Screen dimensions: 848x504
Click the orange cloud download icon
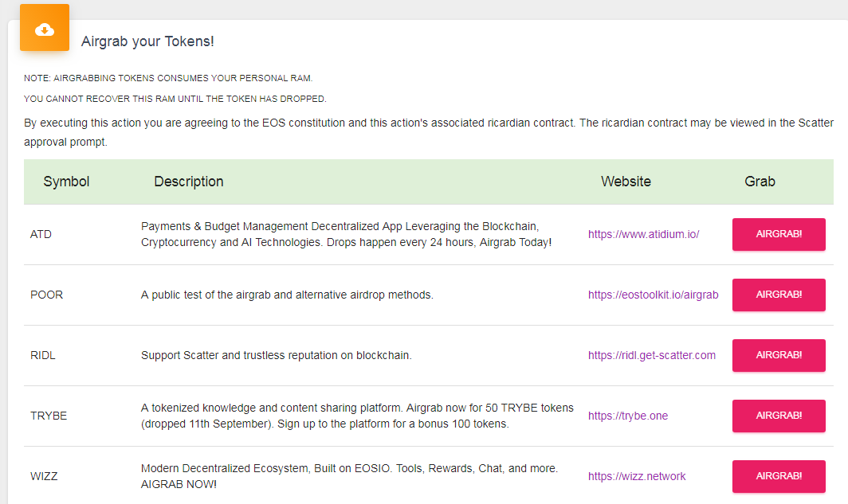(x=45, y=28)
